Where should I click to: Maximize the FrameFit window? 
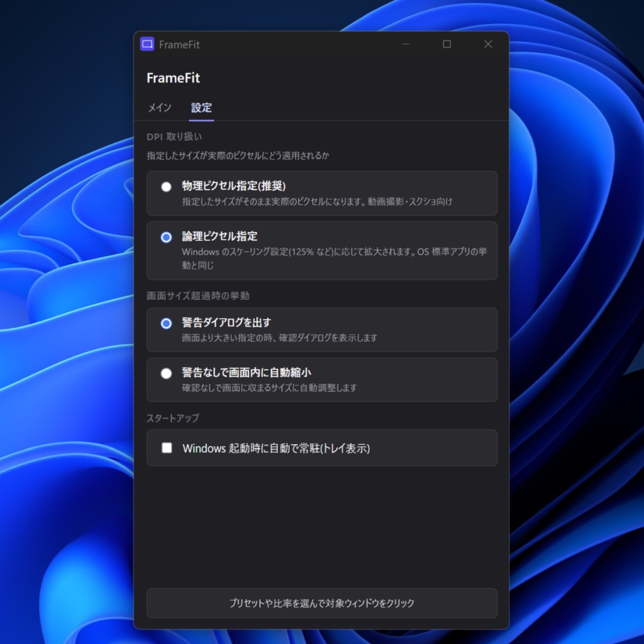447,44
